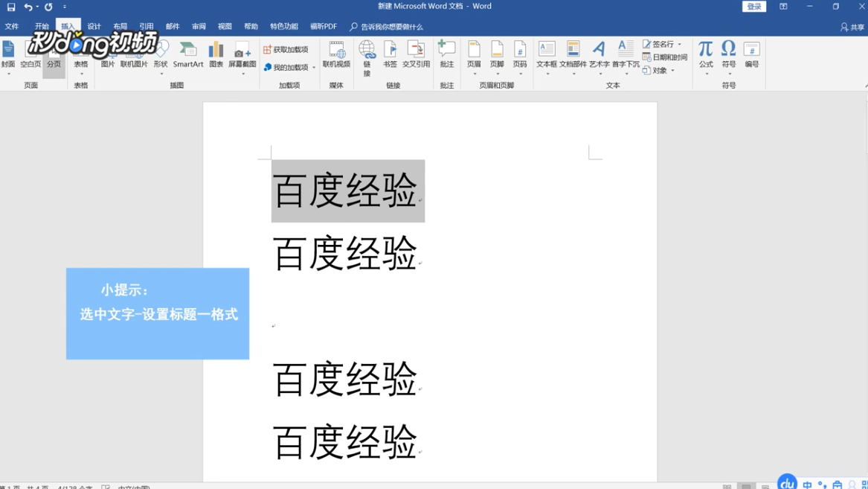
Task: Open the File (文件) tab
Action: (12, 27)
